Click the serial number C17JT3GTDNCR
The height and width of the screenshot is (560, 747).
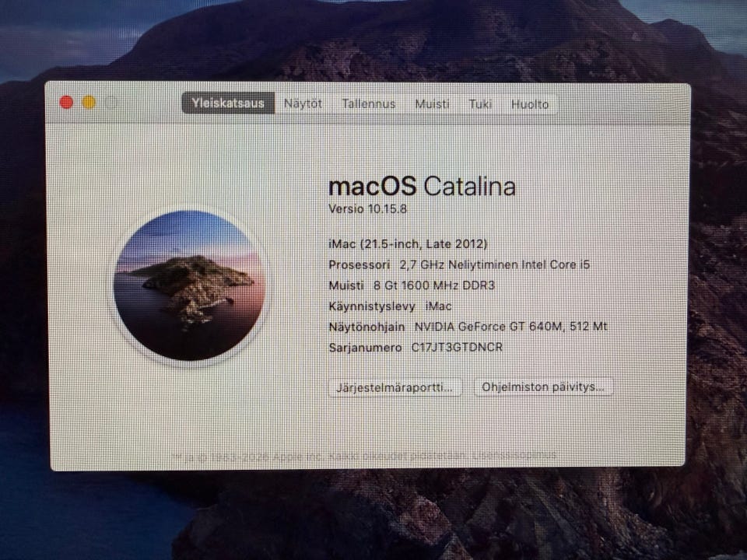click(457, 347)
